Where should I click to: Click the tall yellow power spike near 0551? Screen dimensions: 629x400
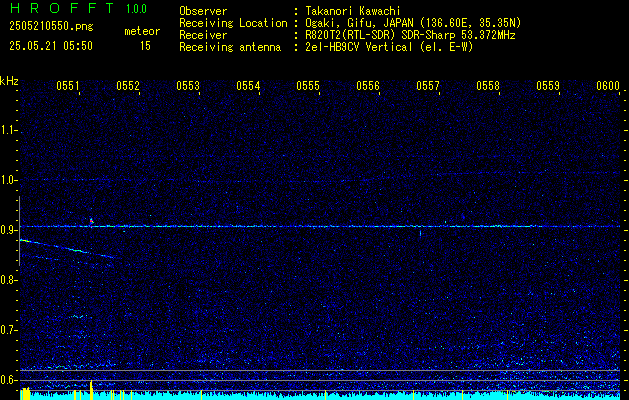91,390
